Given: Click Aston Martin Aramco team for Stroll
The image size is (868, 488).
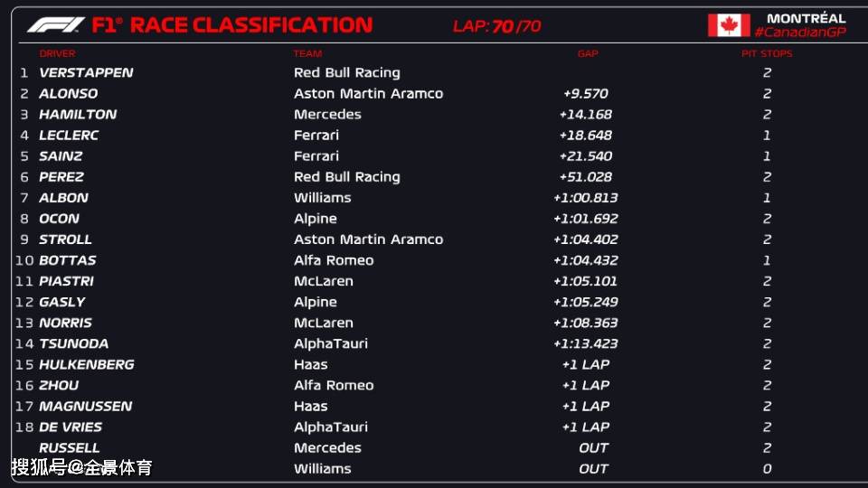Looking at the screenshot, I should (x=368, y=239).
